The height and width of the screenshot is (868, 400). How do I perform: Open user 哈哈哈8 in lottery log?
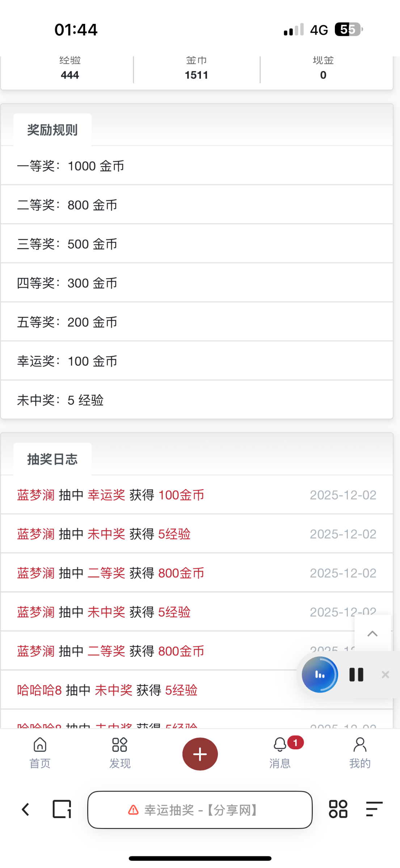(39, 690)
